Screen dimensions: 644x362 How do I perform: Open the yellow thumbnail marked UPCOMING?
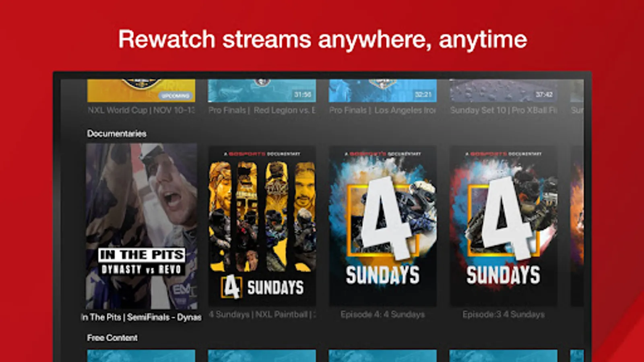(141, 90)
